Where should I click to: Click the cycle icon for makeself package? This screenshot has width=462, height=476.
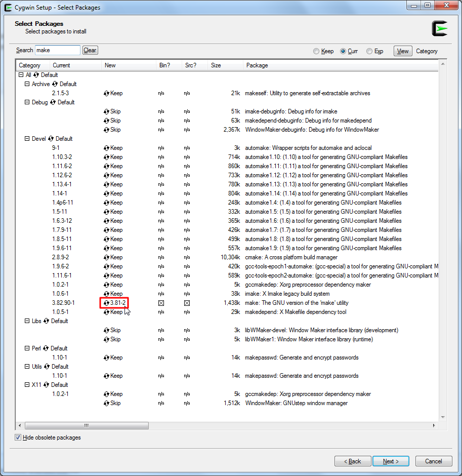(106, 94)
